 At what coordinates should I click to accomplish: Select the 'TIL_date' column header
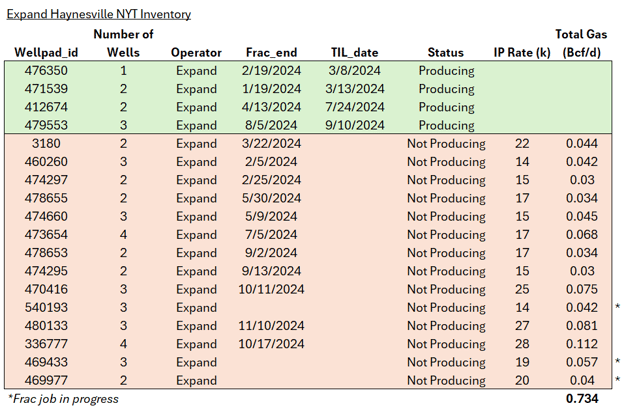[355, 53]
